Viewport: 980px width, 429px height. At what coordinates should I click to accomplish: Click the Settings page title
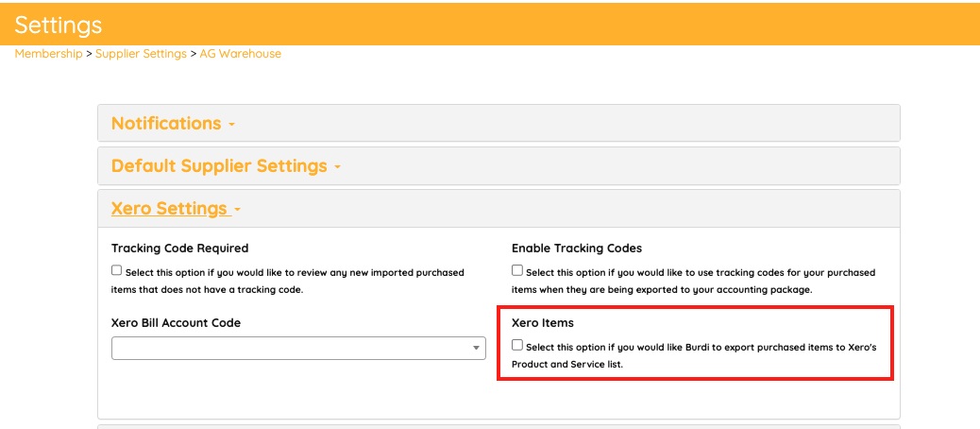tap(59, 25)
